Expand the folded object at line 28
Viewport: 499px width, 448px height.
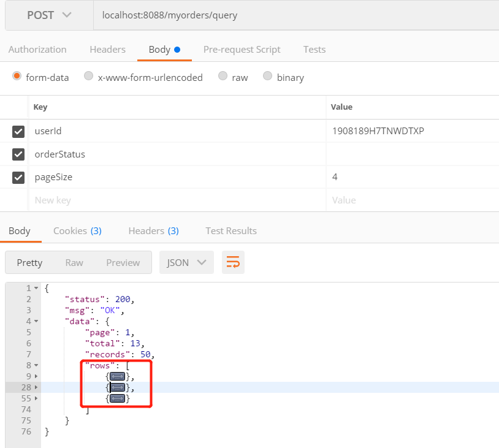click(x=36, y=387)
